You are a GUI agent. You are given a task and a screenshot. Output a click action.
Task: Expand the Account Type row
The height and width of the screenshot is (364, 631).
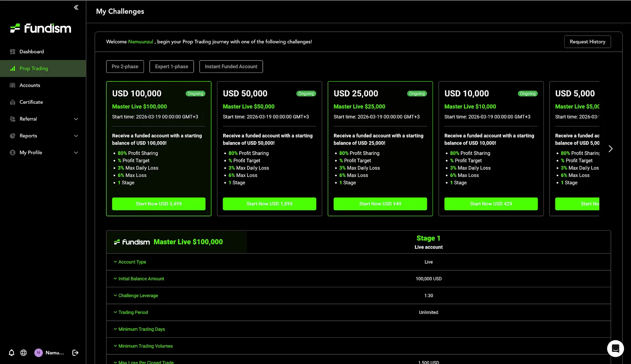130,262
